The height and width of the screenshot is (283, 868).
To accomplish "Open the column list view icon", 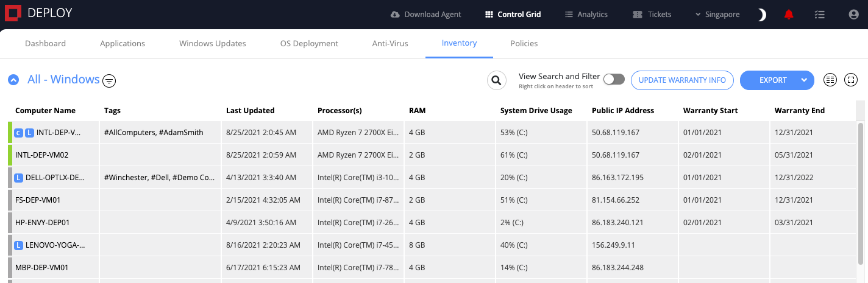I will pyautogui.click(x=830, y=80).
